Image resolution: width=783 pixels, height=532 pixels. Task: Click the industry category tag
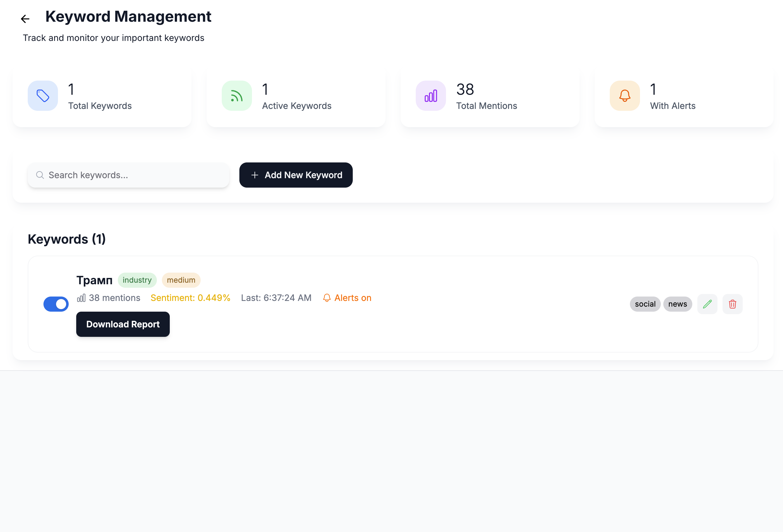[x=137, y=280]
